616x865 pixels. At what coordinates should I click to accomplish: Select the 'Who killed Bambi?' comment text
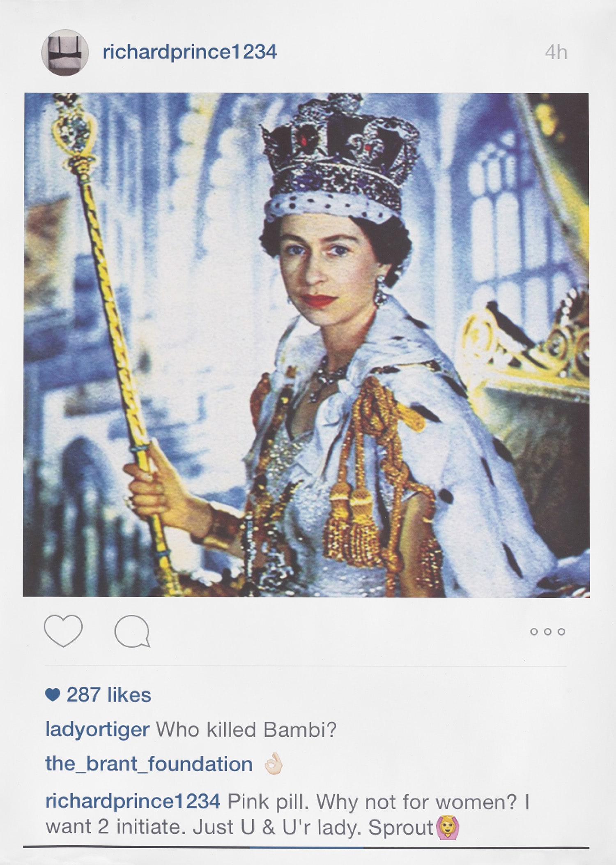tap(246, 729)
